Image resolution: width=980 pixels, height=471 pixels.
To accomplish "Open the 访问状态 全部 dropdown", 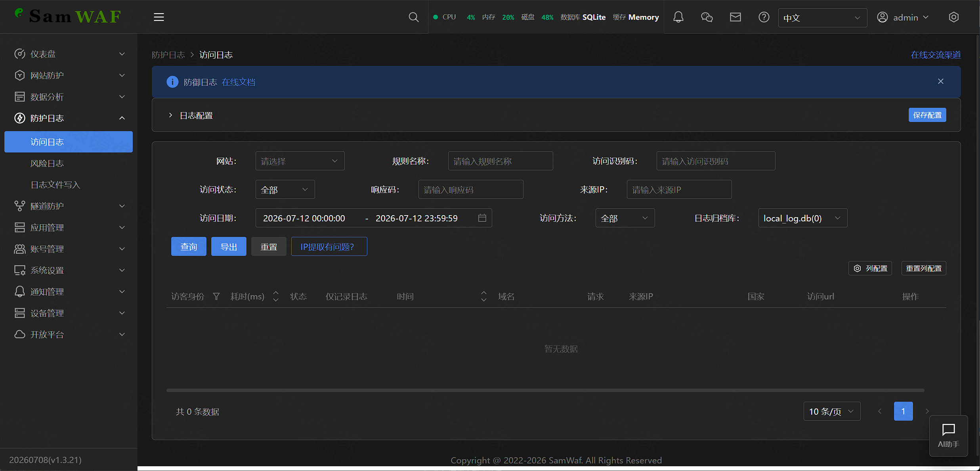I will (x=285, y=189).
